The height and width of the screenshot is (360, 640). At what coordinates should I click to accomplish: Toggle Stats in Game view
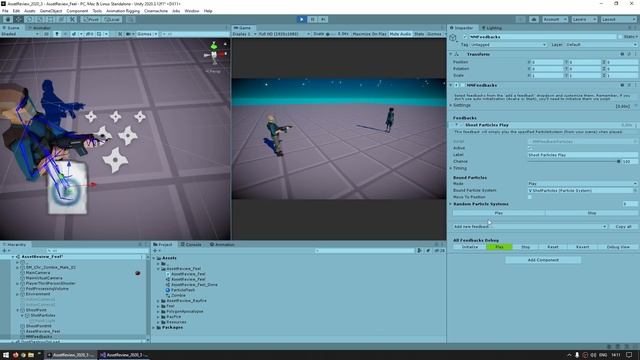pyautogui.click(x=419, y=34)
